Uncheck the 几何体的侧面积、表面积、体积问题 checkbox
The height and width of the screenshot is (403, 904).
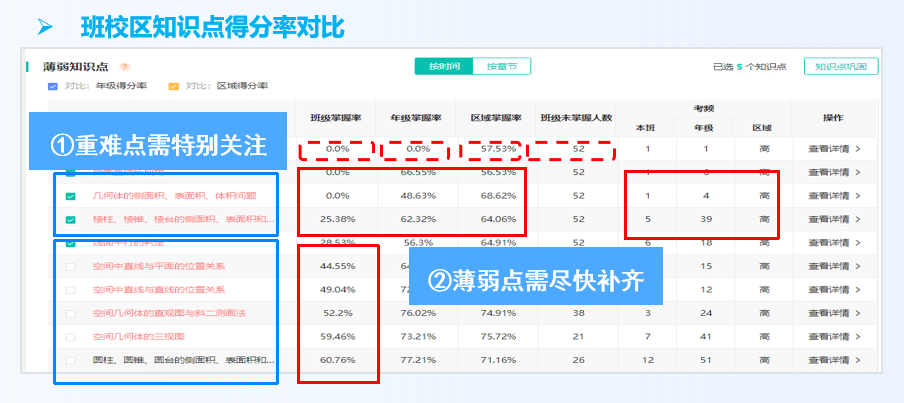pyautogui.click(x=70, y=196)
